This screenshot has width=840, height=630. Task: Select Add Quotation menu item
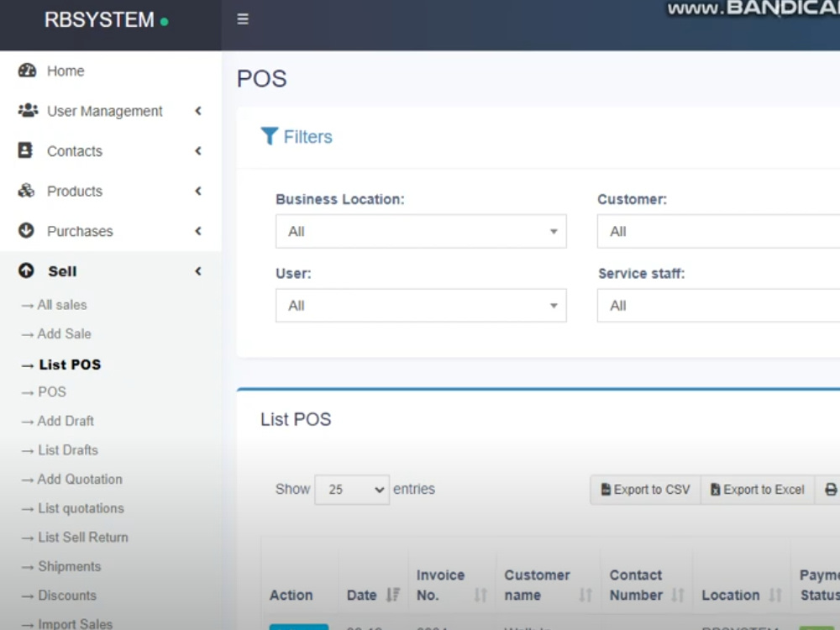pos(80,479)
